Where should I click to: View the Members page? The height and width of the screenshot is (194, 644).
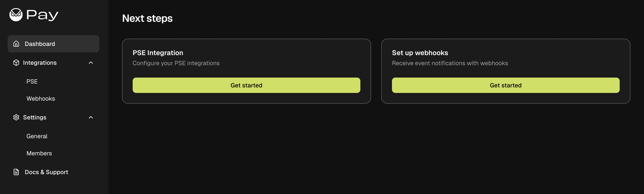pyautogui.click(x=39, y=153)
